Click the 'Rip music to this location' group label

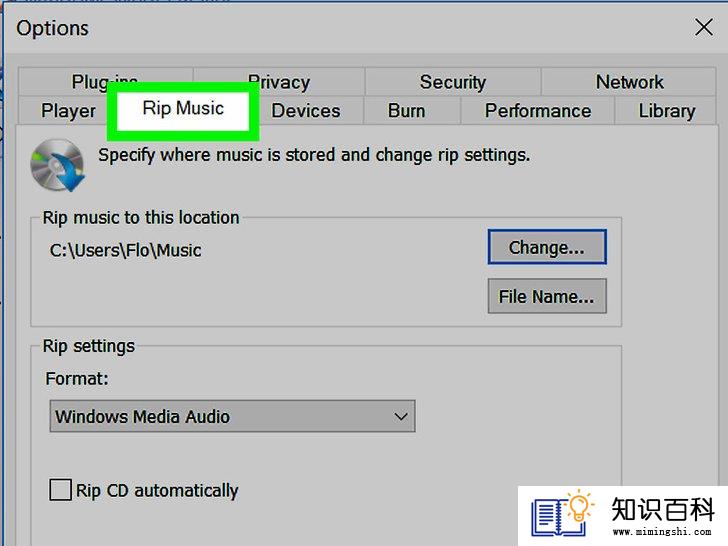(141, 217)
